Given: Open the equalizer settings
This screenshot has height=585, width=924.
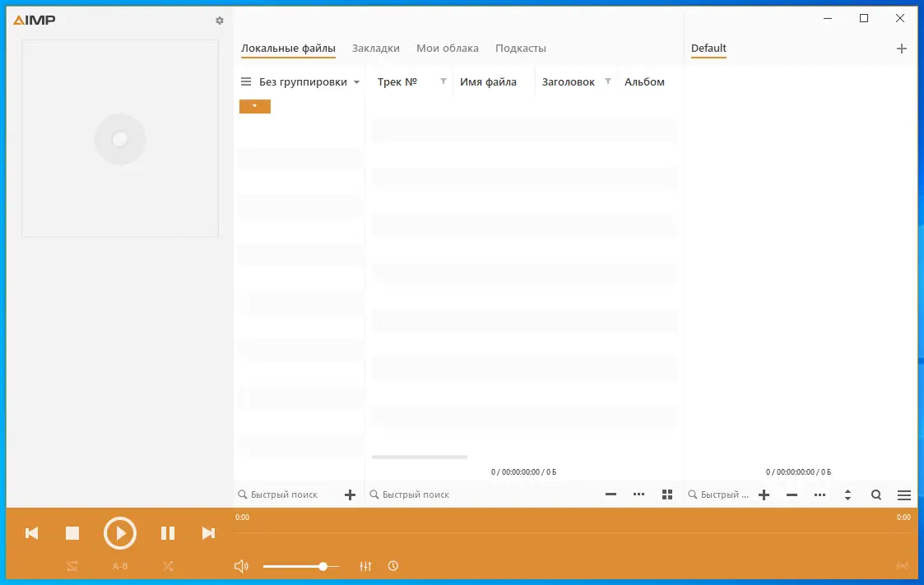Looking at the screenshot, I should tap(365, 566).
